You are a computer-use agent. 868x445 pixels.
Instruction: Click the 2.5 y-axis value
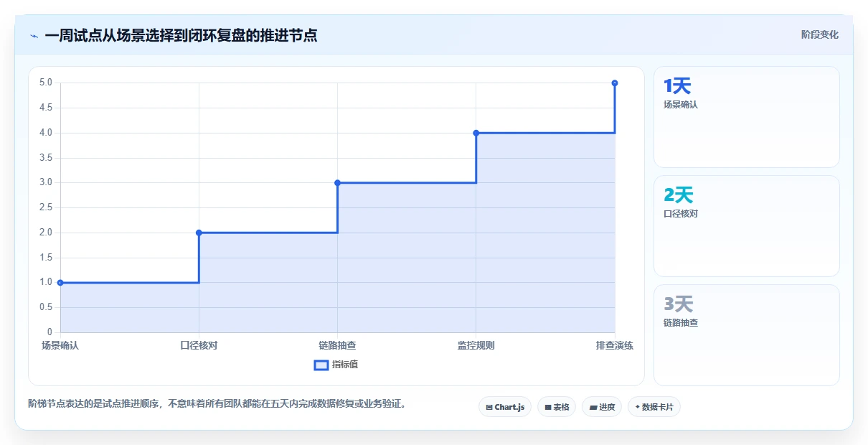[x=46, y=207]
